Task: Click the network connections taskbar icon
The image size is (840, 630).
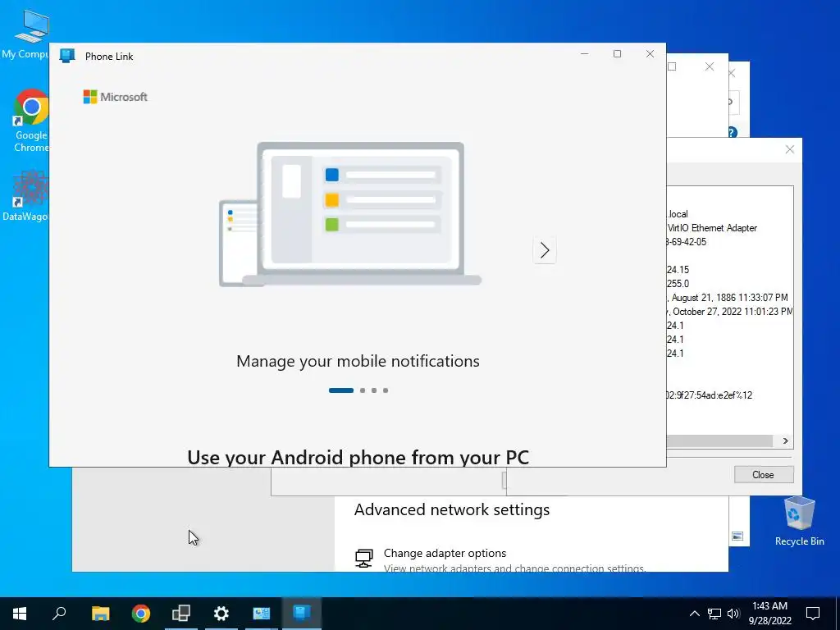Action: [x=181, y=614]
